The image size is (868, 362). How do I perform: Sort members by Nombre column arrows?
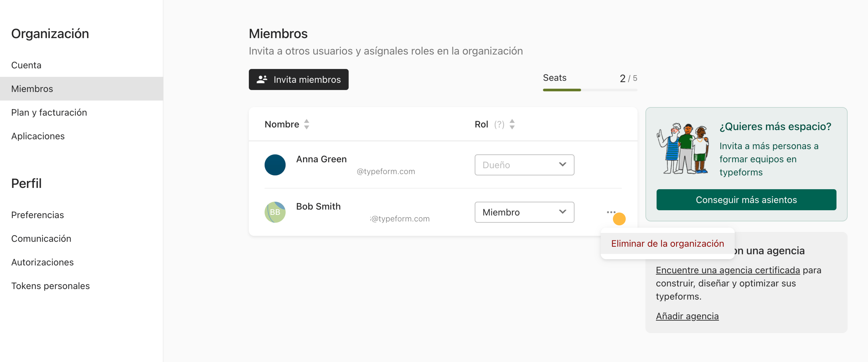click(x=306, y=124)
